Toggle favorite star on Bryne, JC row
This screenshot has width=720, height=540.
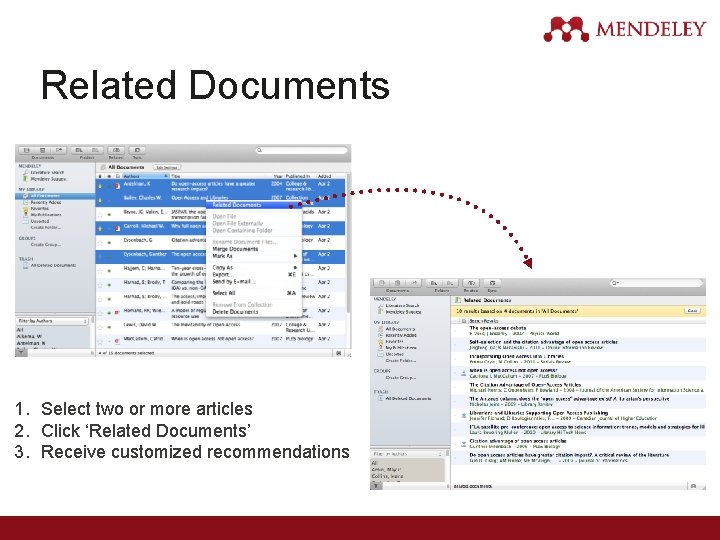[100, 214]
